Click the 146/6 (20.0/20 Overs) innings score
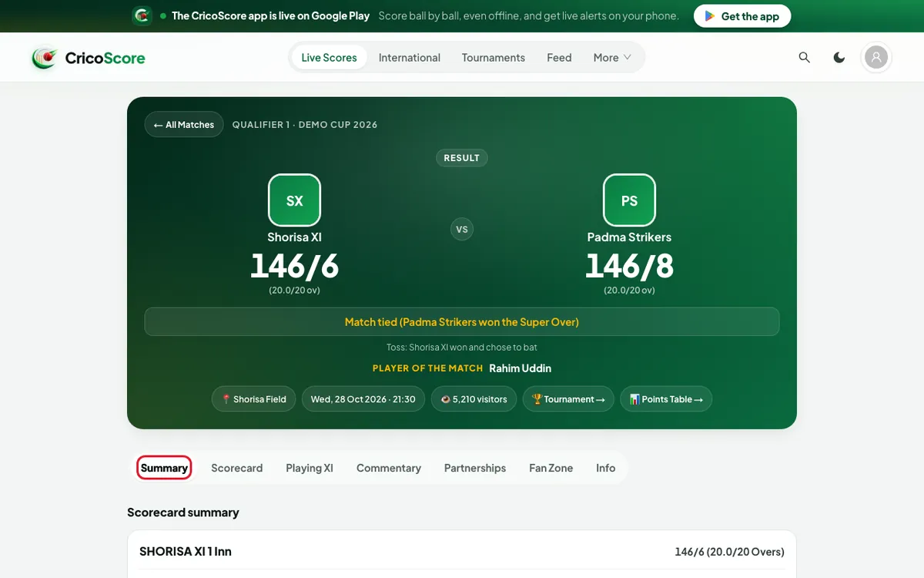This screenshot has height=578, width=924. [x=729, y=552]
